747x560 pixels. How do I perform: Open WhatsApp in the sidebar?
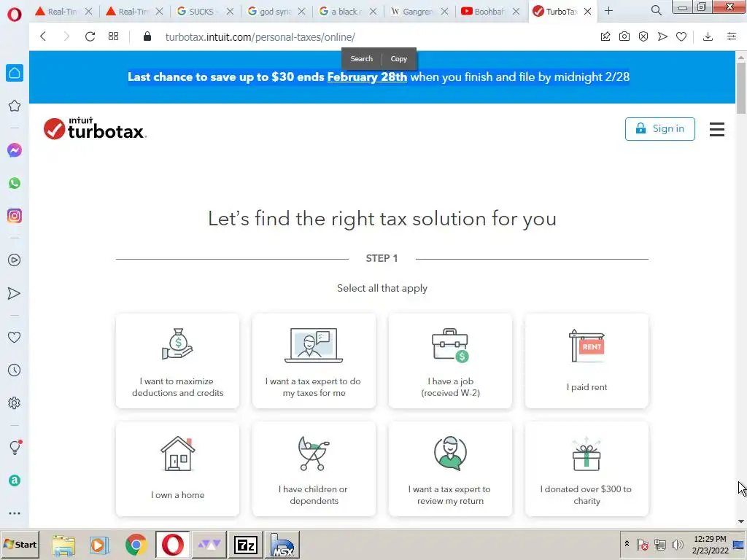pos(15,183)
